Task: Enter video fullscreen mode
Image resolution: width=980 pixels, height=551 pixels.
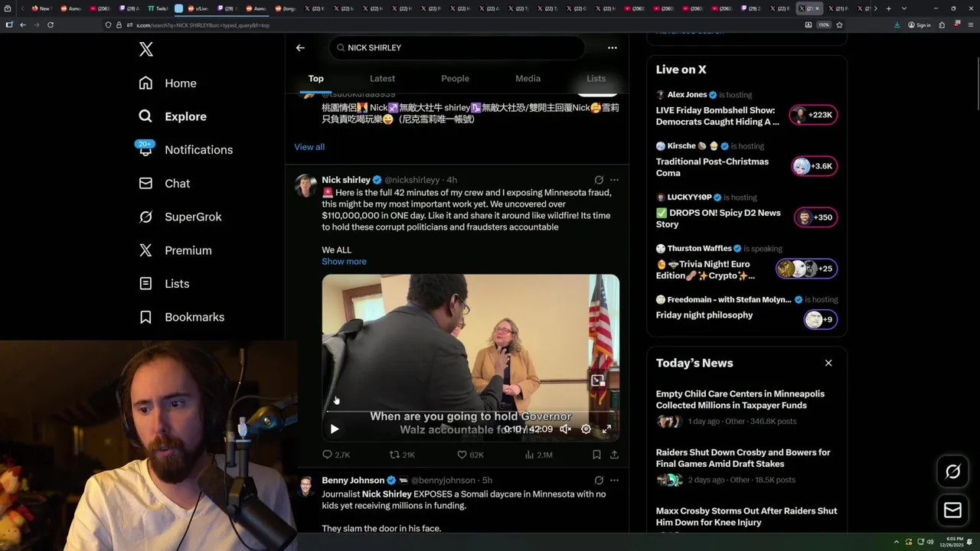Action: pos(606,429)
